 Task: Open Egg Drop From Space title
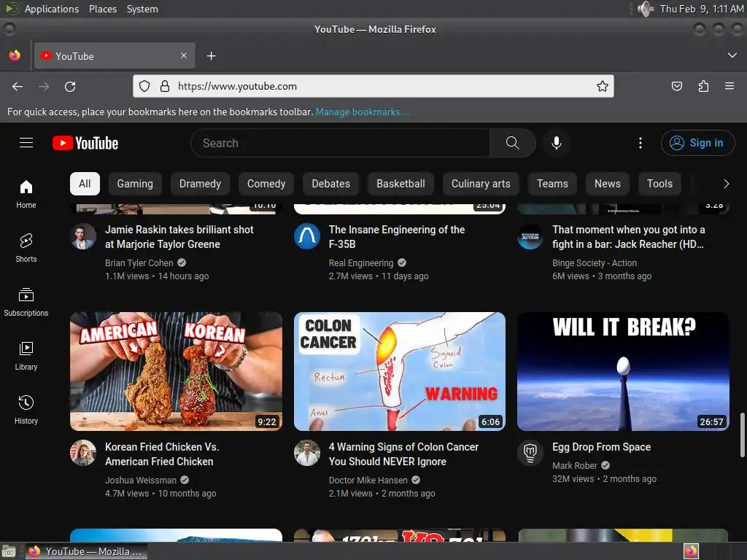[x=601, y=447]
